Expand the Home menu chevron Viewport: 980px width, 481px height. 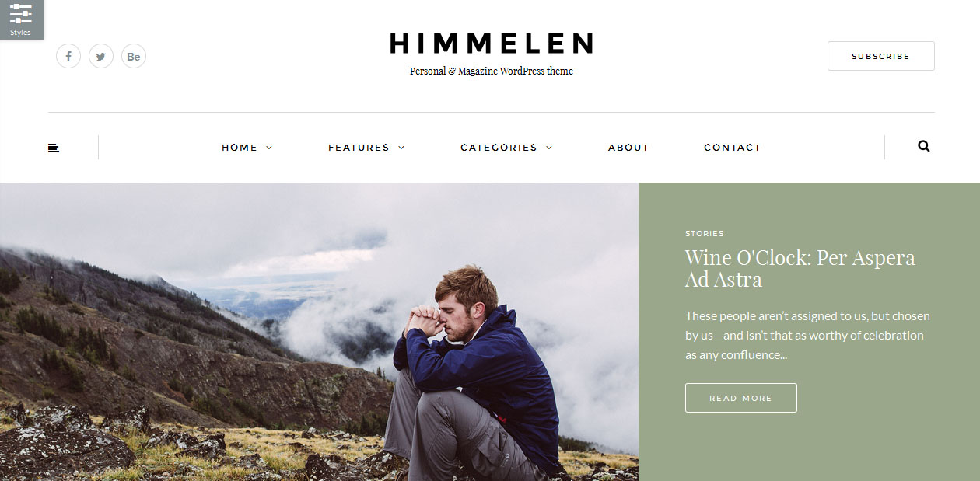269,148
